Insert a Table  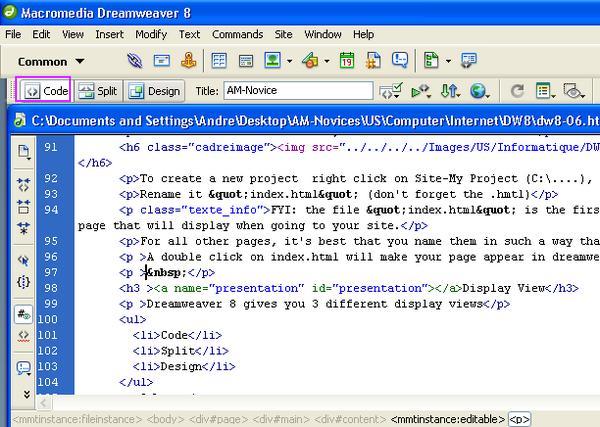[x=219, y=60]
